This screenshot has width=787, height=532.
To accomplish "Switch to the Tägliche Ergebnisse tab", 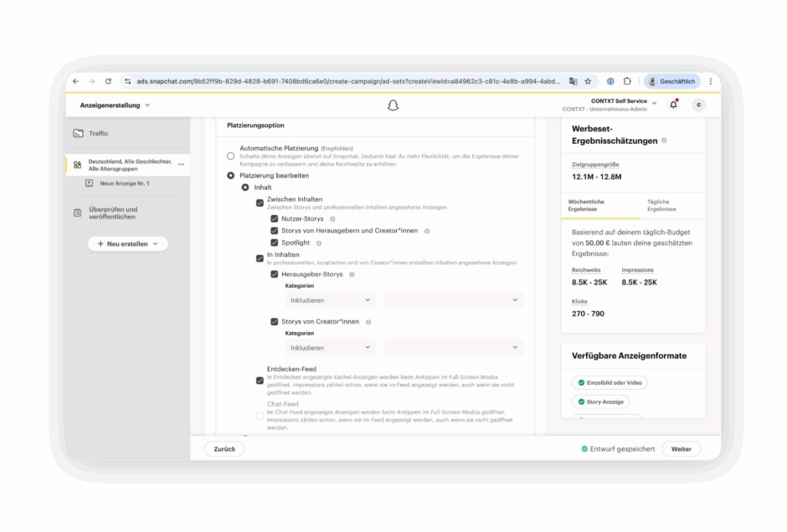I will [661, 205].
